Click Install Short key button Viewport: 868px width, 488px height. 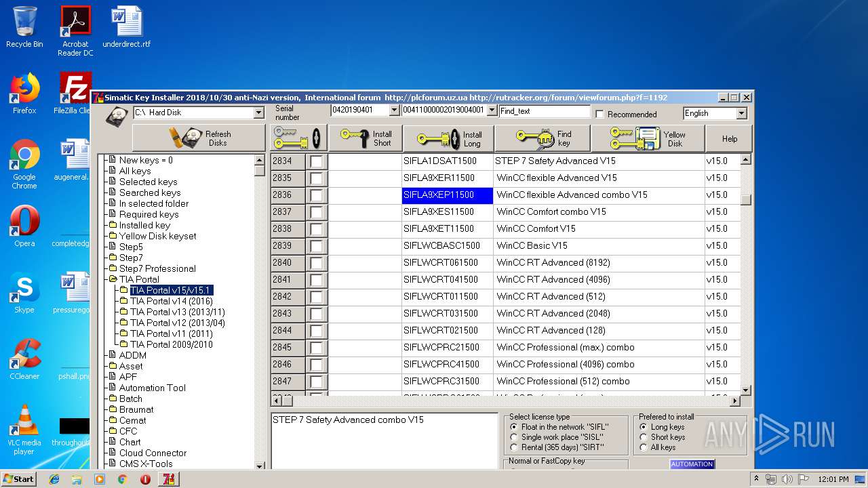coord(366,138)
